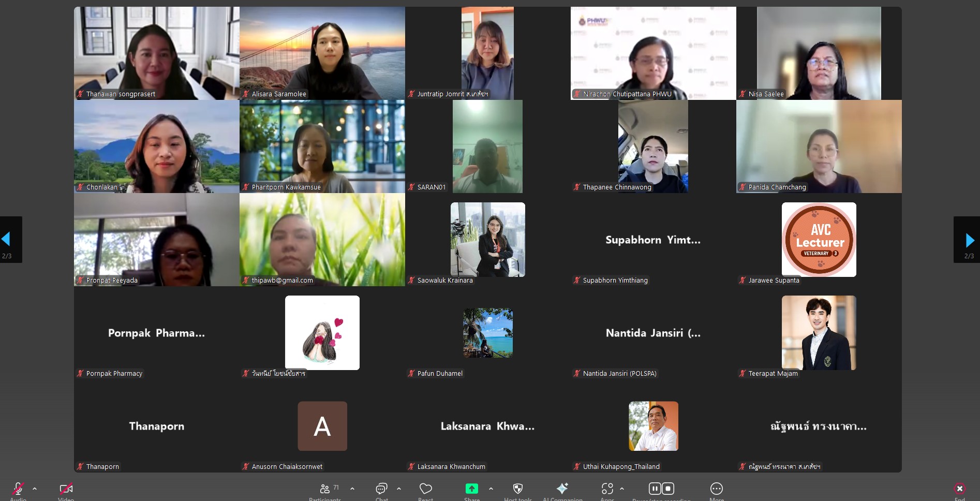The height and width of the screenshot is (501, 980).
Task: Expand the Participants options caret
Action: point(352,489)
